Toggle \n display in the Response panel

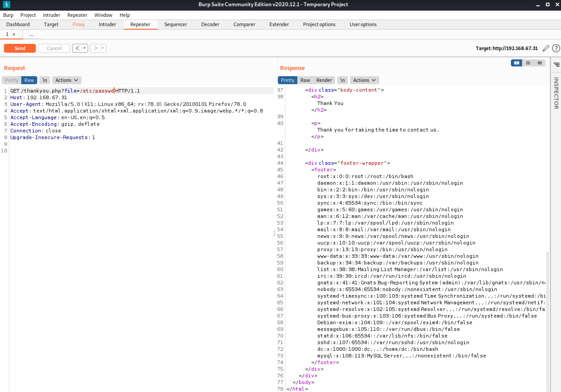point(342,80)
